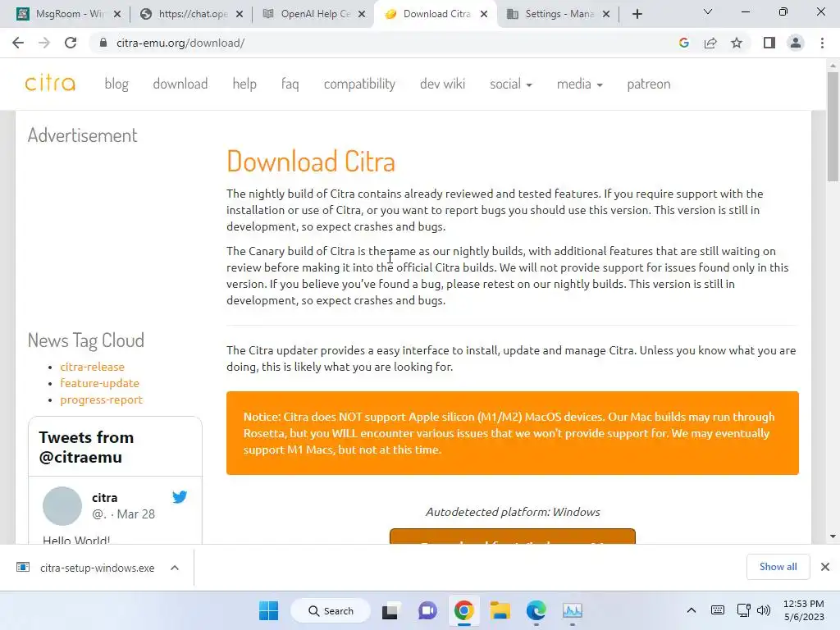This screenshot has height=630, width=840.
Task: Open a new browser tab
Action: point(637,14)
